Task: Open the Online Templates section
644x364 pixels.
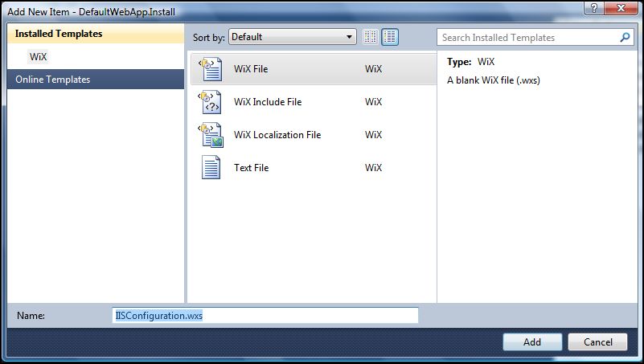Action: pyautogui.click(x=96, y=80)
